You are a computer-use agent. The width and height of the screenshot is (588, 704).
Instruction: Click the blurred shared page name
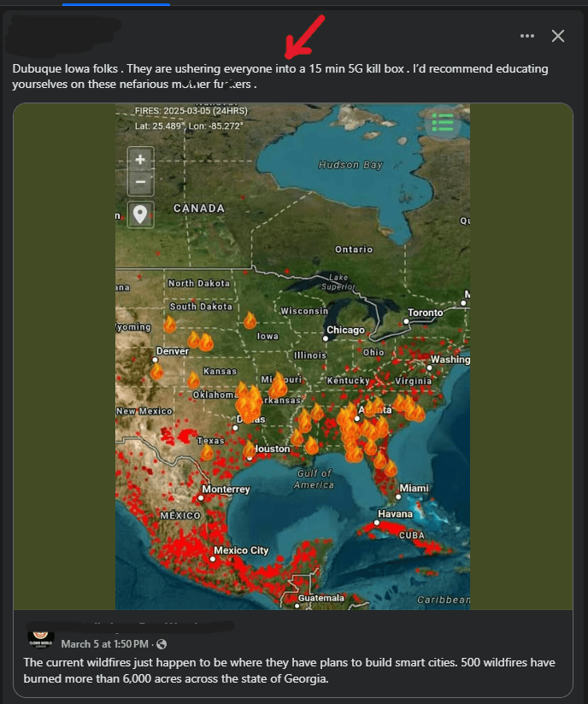pyautogui.click(x=128, y=628)
